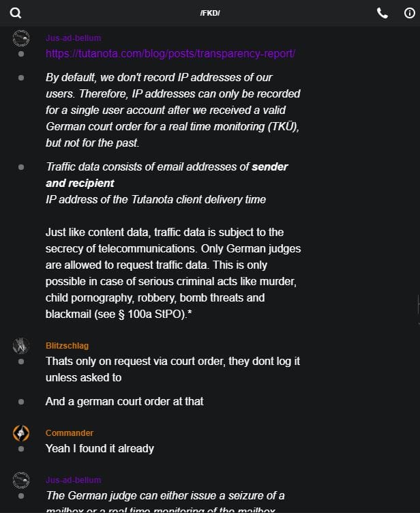Open channel info via the circled i icon
Viewport: 420px width, 513px height.
coord(409,13)
